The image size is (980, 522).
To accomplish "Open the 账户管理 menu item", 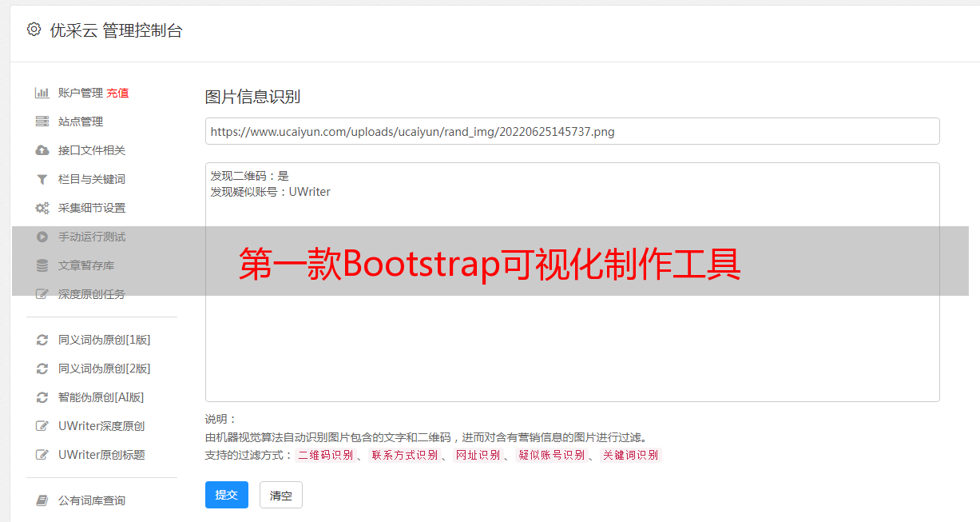I will (81, 93).
